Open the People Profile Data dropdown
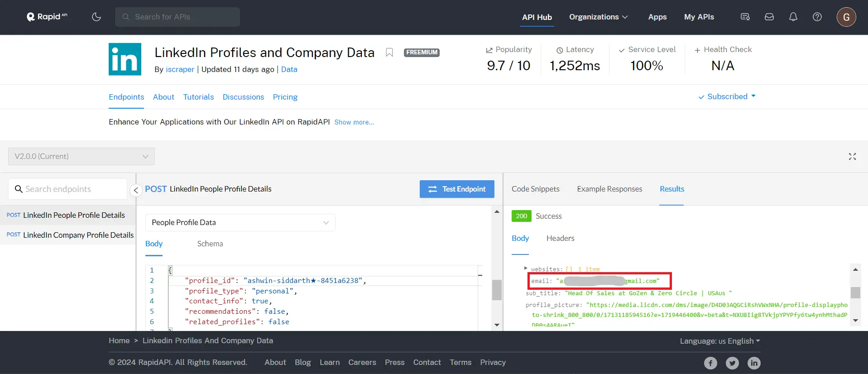868x374 pixels. point(240,222)
